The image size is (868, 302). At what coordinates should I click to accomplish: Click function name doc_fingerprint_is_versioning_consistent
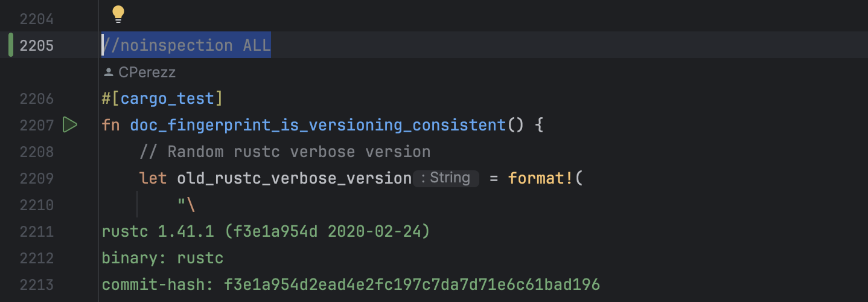(318, 125)
